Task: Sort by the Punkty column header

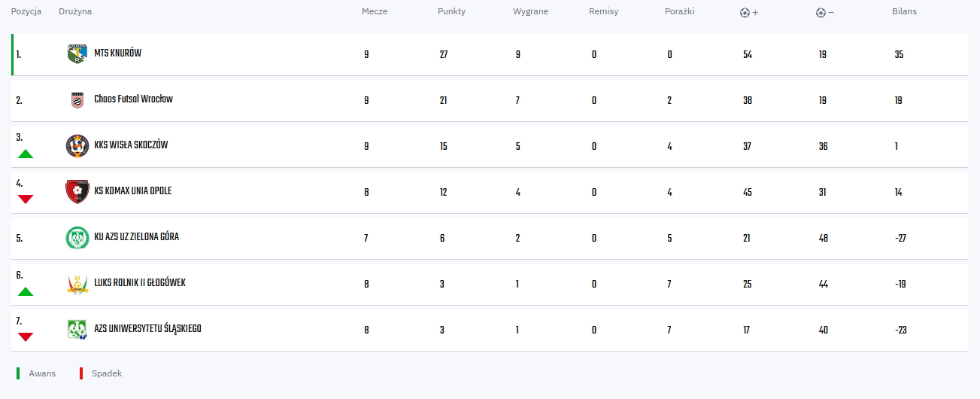Action: point(451,12)
